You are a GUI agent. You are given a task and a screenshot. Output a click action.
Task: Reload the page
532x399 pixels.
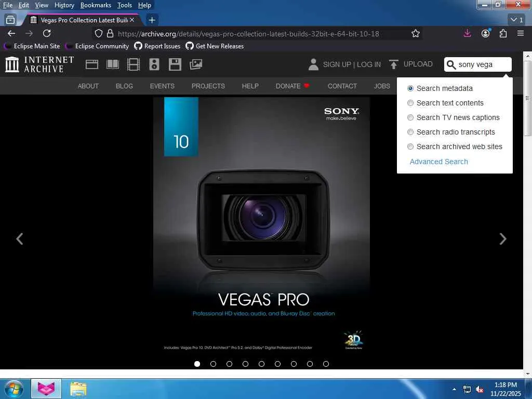(47, 33)
